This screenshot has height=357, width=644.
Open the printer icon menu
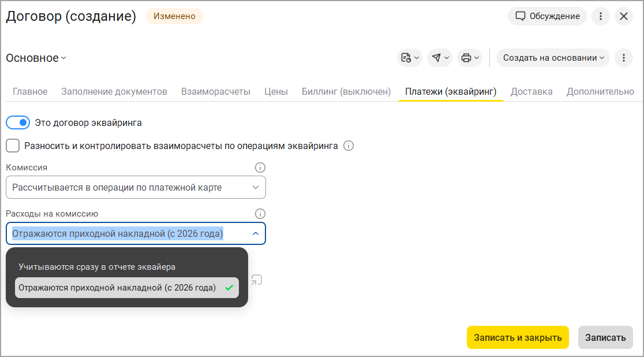coord(470,58)
